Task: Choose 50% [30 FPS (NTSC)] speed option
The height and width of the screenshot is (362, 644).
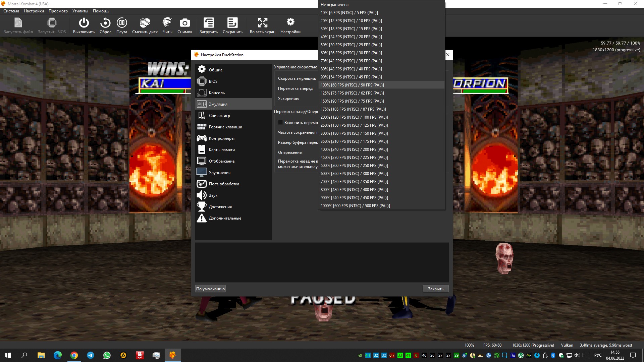Action: (x=381, y=45)
